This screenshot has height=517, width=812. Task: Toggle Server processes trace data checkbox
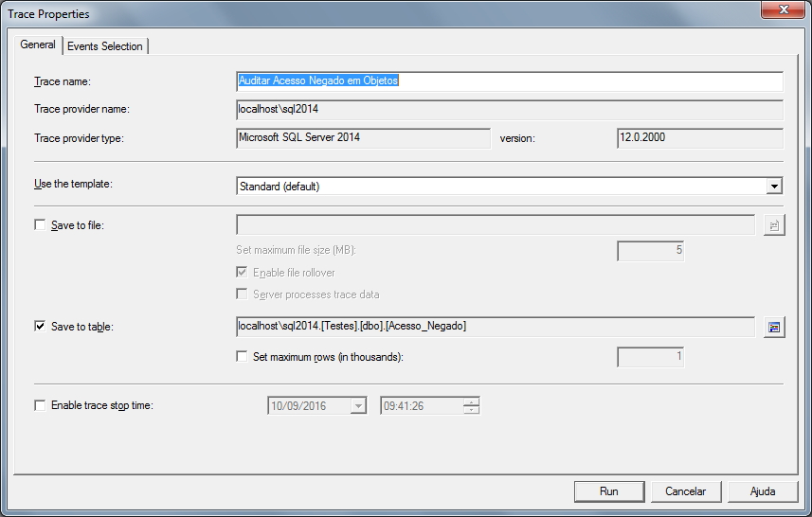coord(242,294)
